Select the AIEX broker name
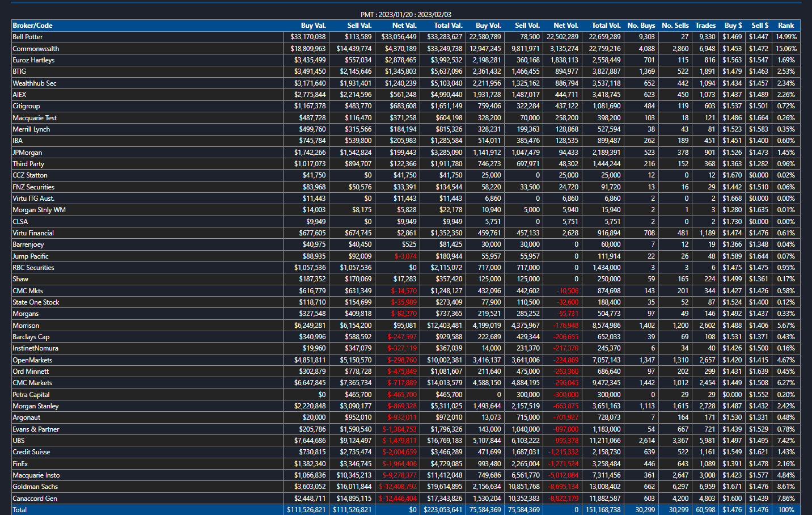This screenshot has width=812, height=515. 19,95
